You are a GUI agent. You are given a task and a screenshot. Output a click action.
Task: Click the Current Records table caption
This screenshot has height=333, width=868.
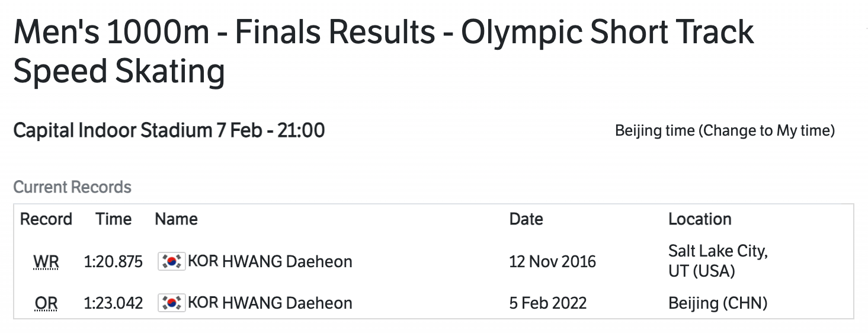[x=72, y=187]
